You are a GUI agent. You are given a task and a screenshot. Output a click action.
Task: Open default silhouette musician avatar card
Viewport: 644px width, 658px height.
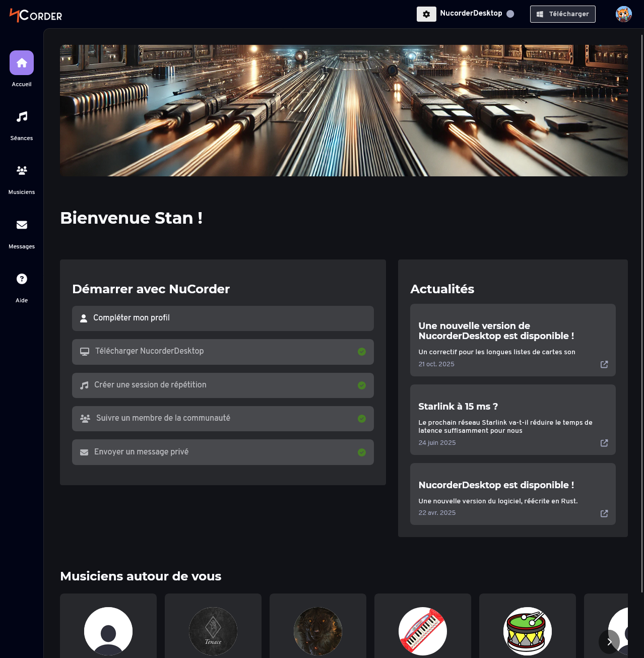pos(108,626)
